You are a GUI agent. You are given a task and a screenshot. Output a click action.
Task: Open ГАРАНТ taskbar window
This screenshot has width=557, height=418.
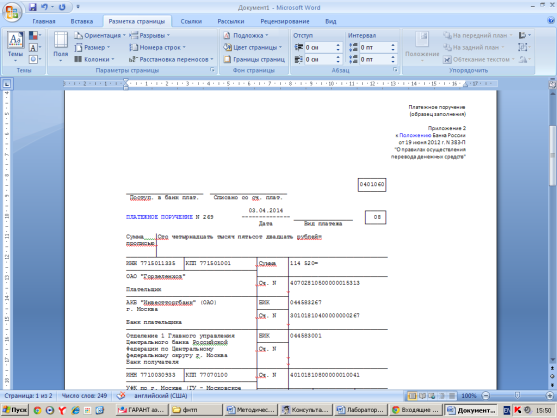(x=141, y=410)
